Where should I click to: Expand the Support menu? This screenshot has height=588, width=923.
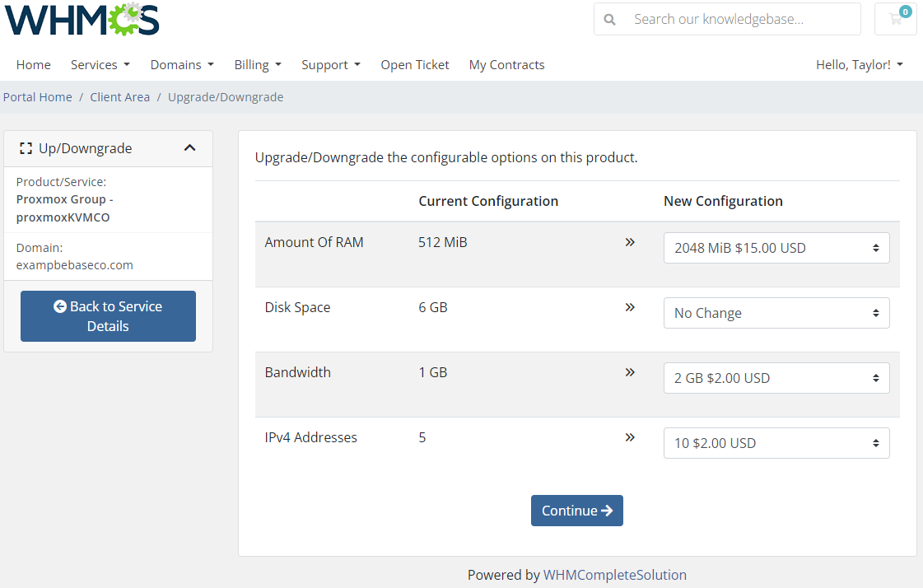pyautogui.click(x=331, y=65)
